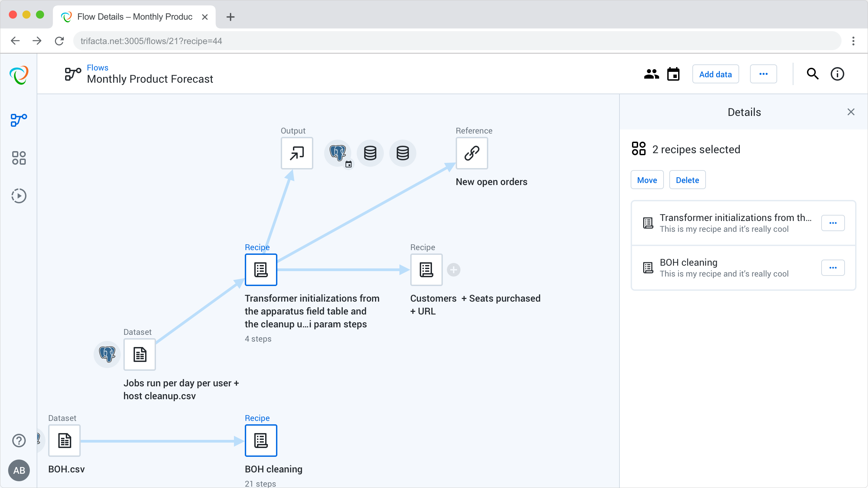This screenshot has height=488, width=868.
Task: Click the Add data button
Action: (x=715, y=74)
